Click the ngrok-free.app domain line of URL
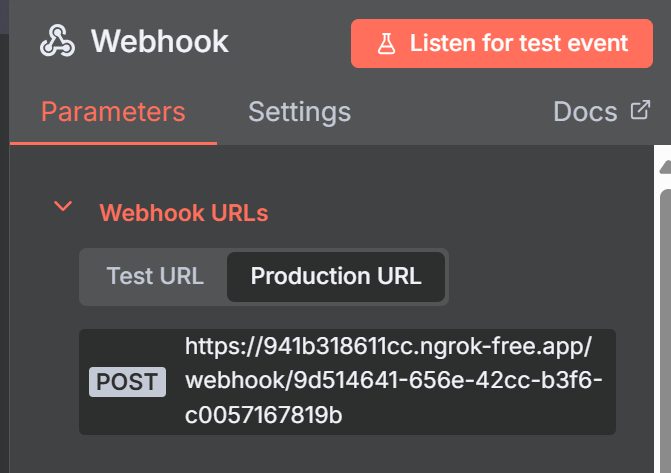Image resolution: width=671 pixels, height=473 pixels. click(x=389, y=348)
